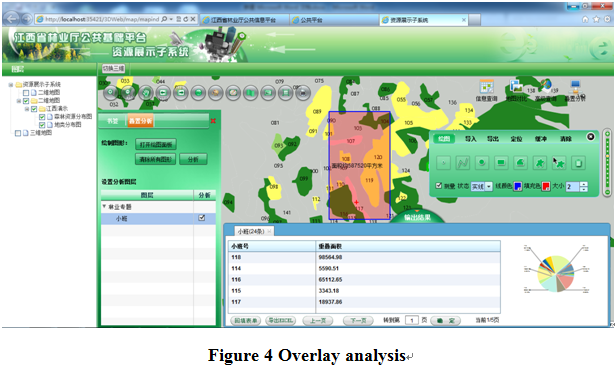Click the zoom-in magnifier map toolbar button

pyautogui.click(x=111, y=93)
